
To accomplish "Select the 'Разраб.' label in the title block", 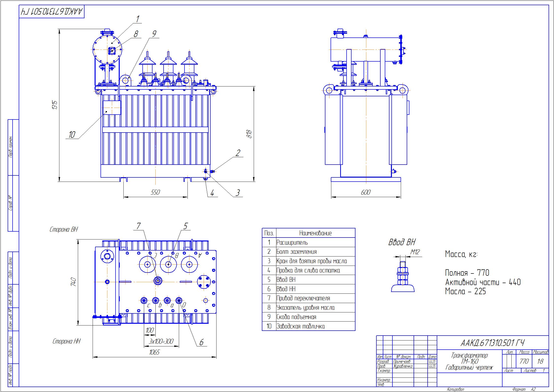I will (x=383, y=361).
